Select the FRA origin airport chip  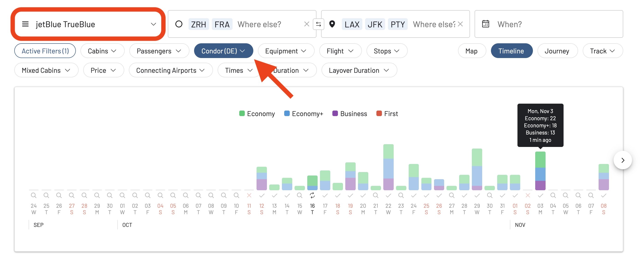point(222,24)
